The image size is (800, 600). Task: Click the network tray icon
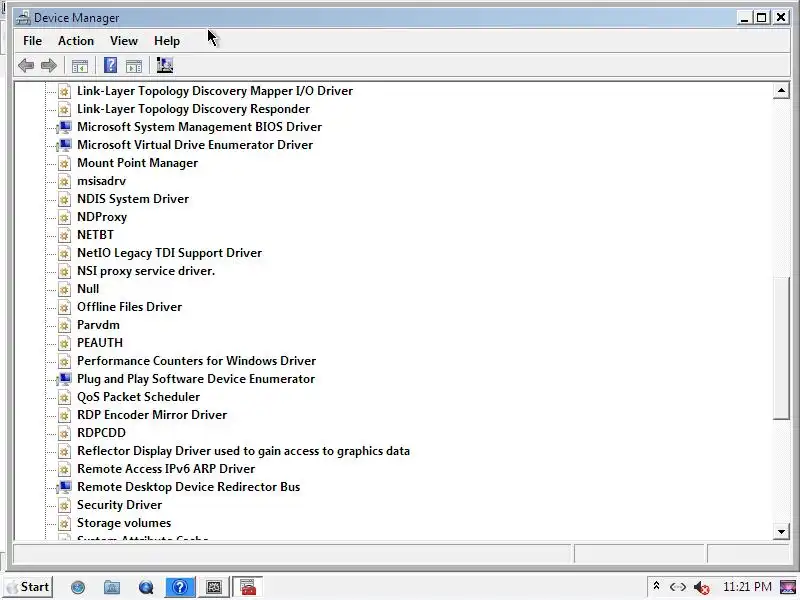[x=678, y=587]
